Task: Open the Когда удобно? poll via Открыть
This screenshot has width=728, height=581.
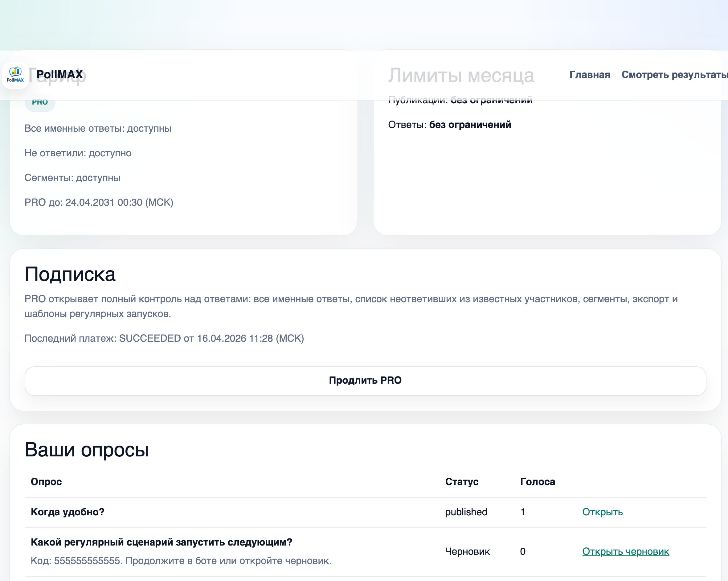Action: pos(602,512)
